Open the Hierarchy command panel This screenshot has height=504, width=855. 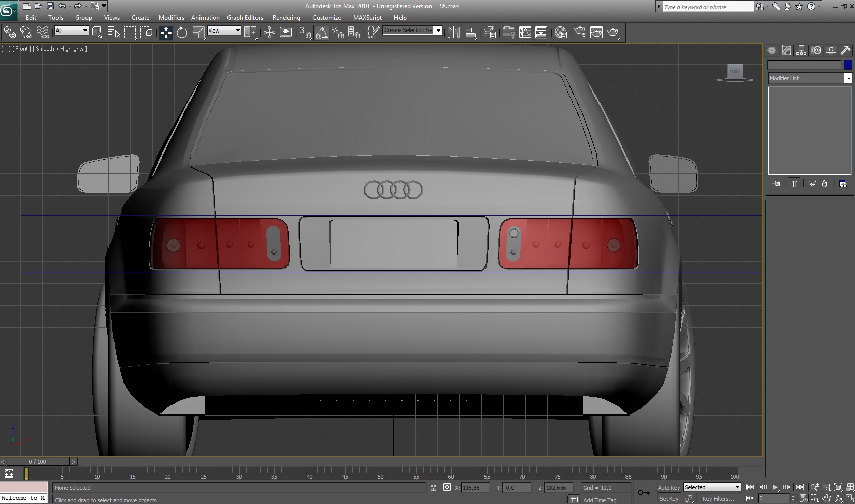pos(802,50)
